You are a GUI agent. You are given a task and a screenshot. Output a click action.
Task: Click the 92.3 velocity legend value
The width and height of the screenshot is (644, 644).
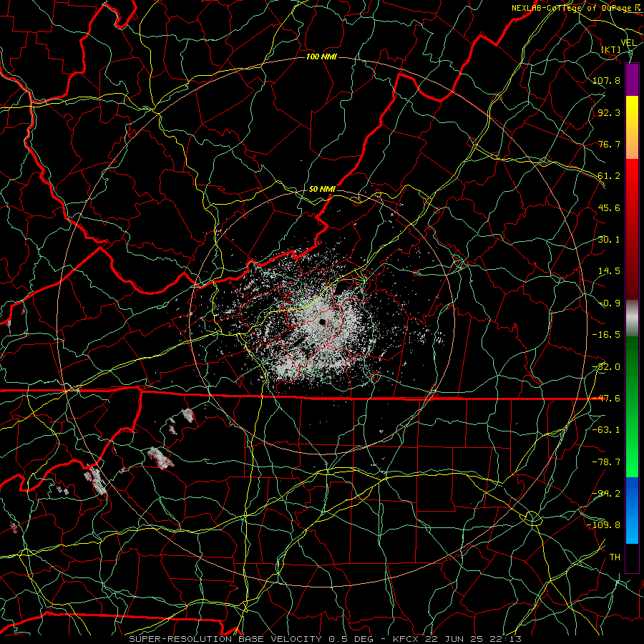click(609, 112)
